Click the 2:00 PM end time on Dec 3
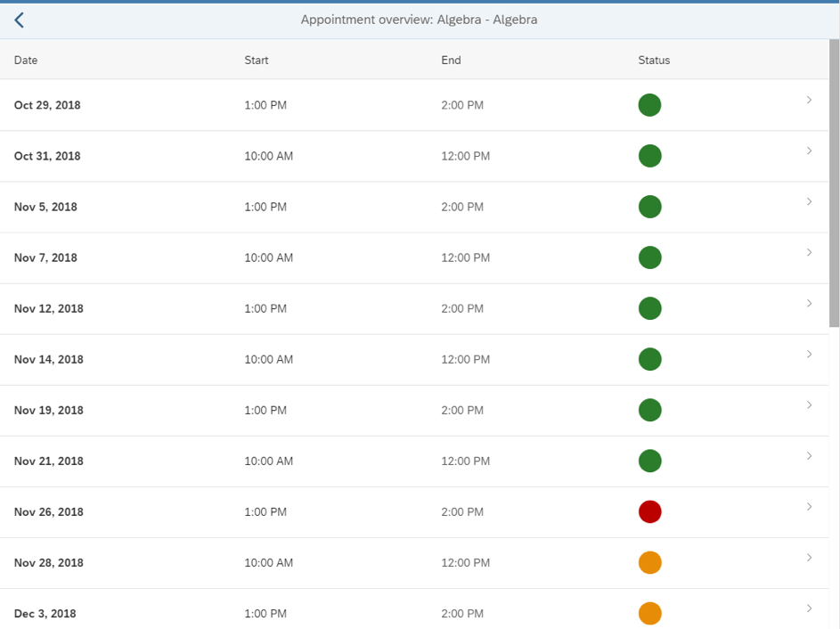This screenshot has width=840, height=629. [462, 614]
